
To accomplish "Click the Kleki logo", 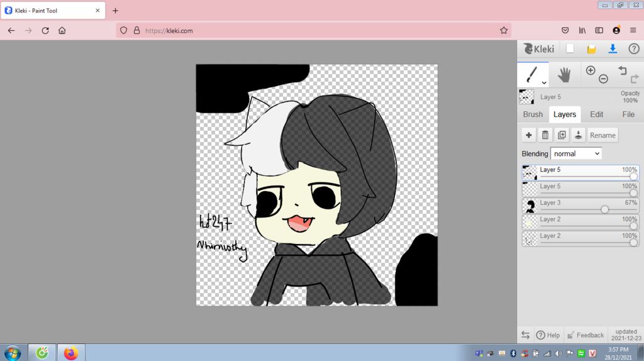I will [538, 49].
